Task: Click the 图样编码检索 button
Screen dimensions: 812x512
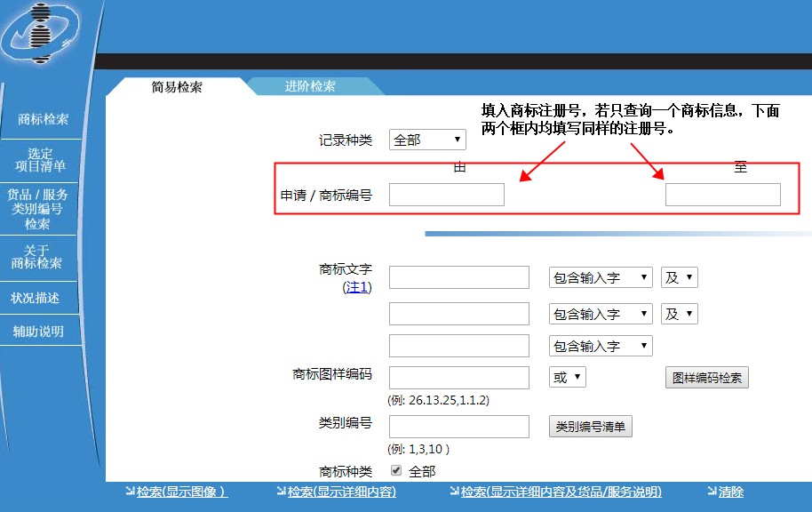Action: click(x=705, y=377)
